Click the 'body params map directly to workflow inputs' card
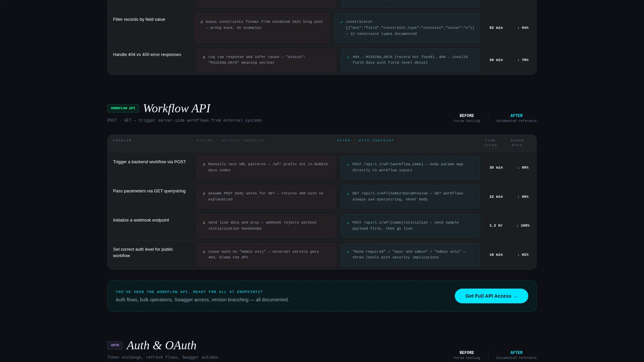This screenshot has height=362, width=644. tap(410, 168)
